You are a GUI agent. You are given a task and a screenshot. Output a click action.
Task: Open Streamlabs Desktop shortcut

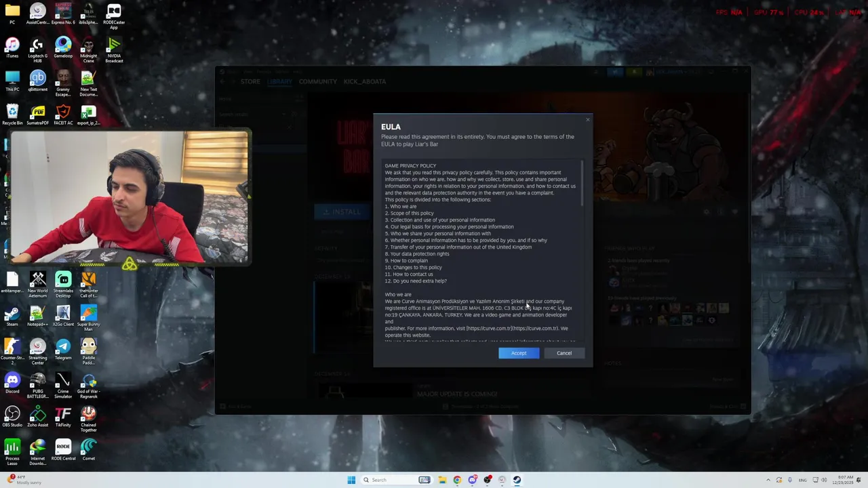coord(63,285)
